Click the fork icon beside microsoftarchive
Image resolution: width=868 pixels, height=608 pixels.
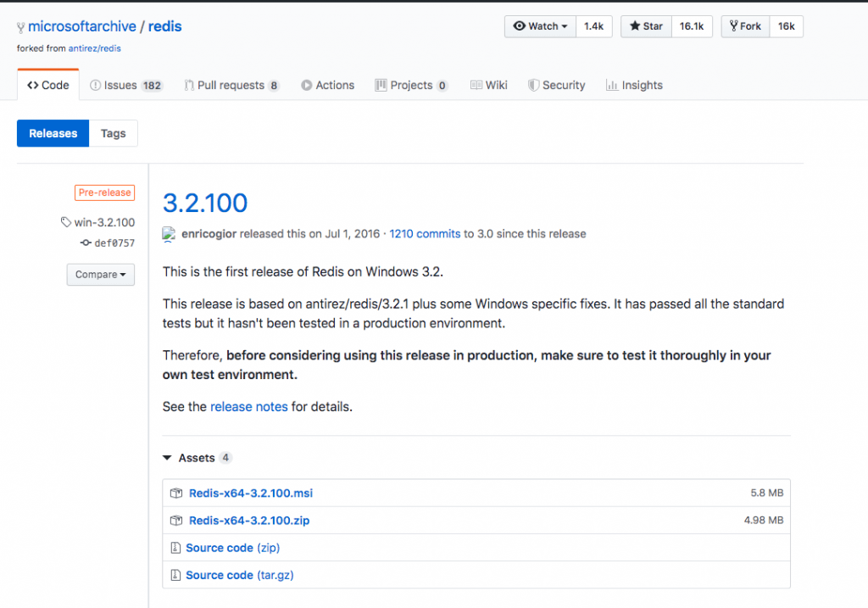(x=20, y=27)
